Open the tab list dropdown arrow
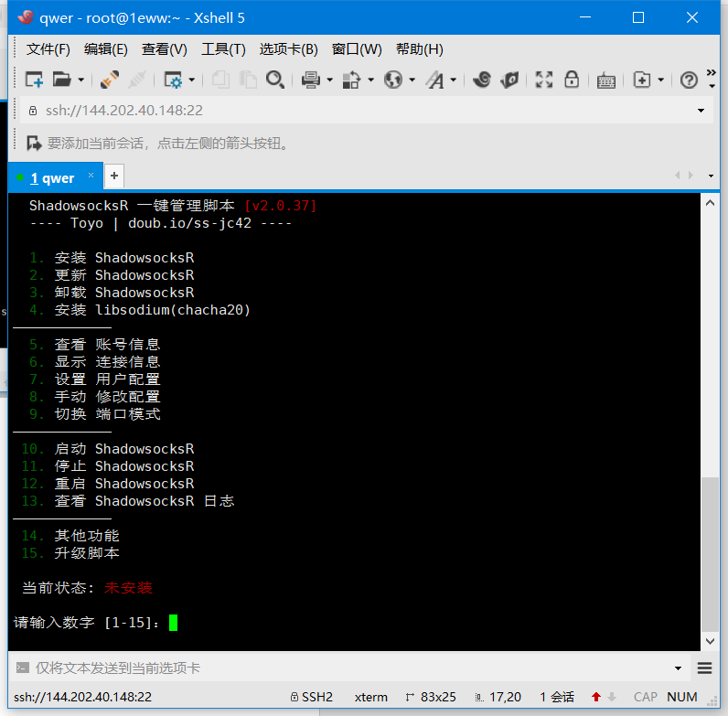The width and height of the screenshot is (728, 716). (x=711, y=176)
